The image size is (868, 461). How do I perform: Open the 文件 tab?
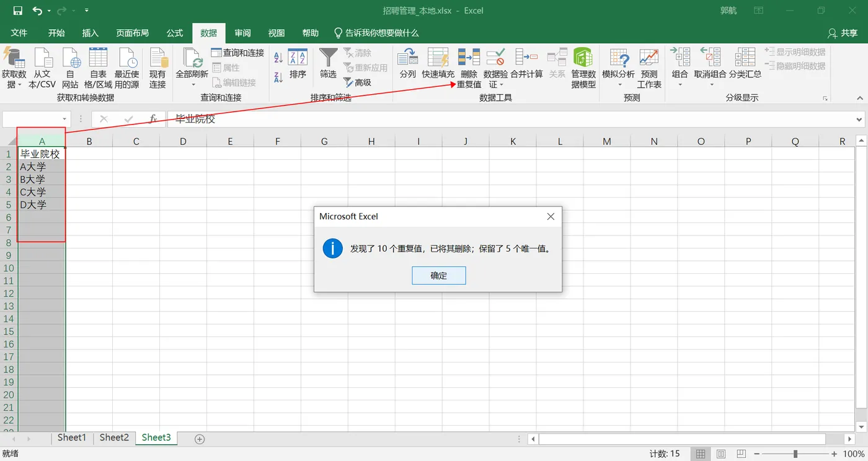pos(19,33)
